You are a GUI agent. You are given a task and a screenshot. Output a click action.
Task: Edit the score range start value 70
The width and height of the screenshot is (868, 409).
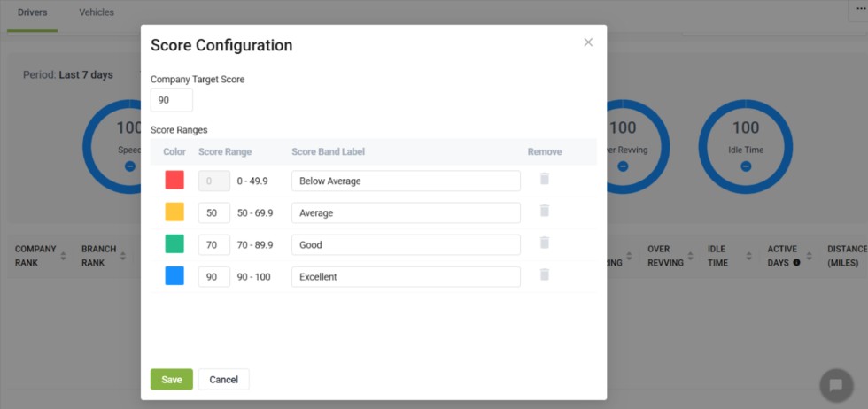214,244
